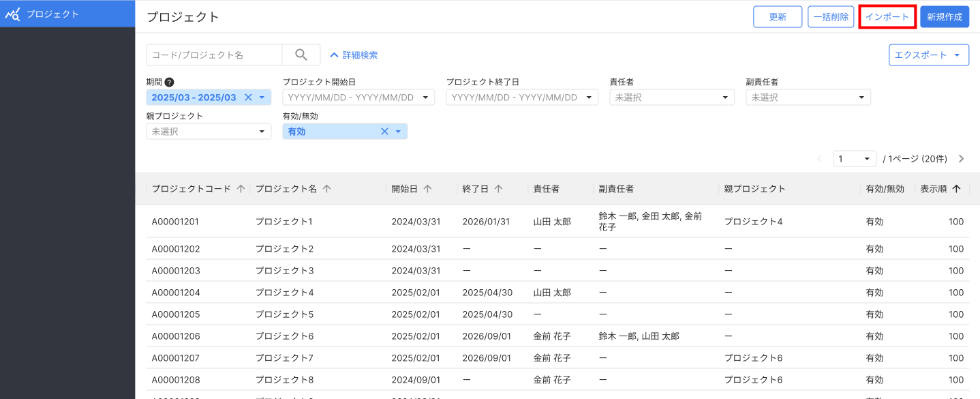
Task: Click 鈴木 一郎, 山田 太郎 cell
Action: (x=639, y=336)
